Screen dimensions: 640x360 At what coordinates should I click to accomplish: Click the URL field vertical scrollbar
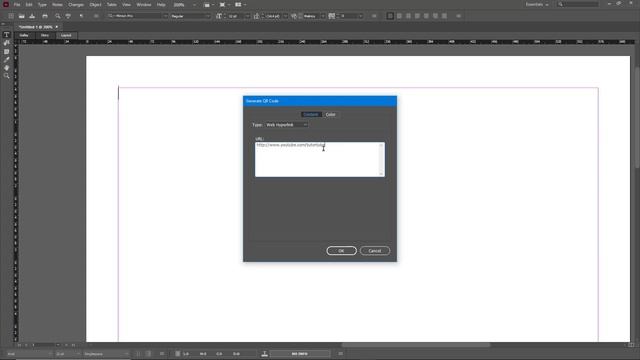click(x=382, y=160)
